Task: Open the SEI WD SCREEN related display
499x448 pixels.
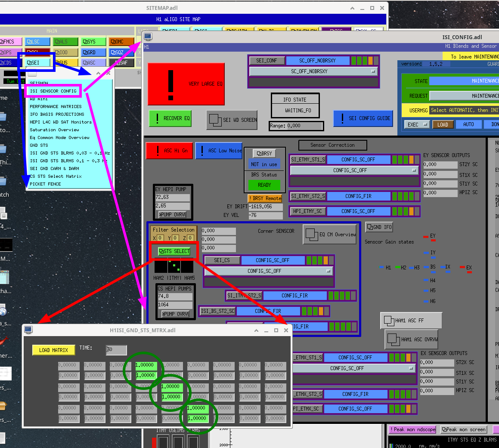Action: point(232,120)
